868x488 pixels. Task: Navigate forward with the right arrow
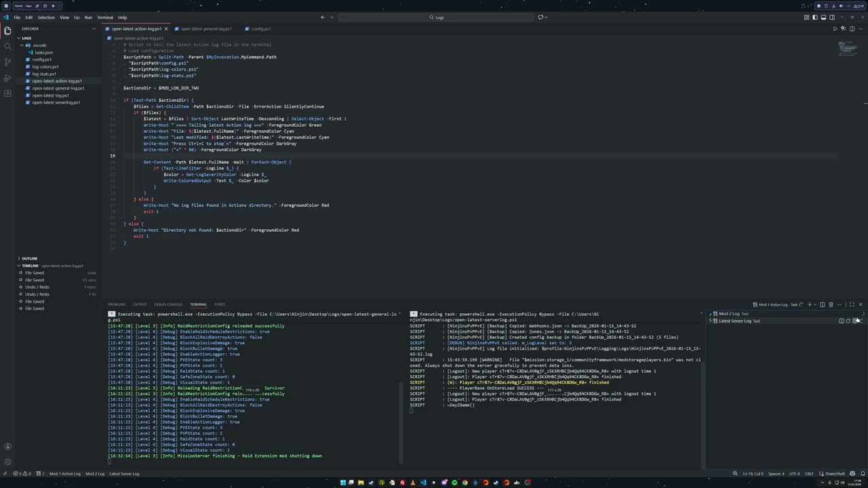[x=331, y=17]
